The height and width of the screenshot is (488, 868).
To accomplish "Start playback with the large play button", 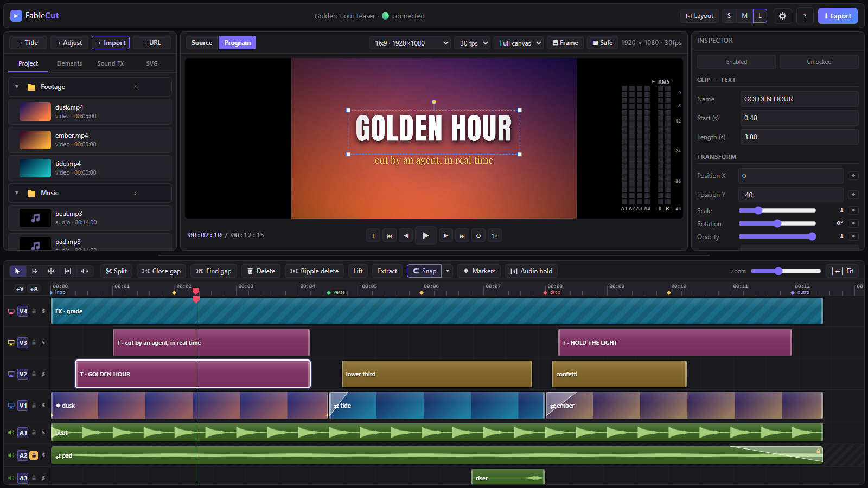I will [426, 235].
